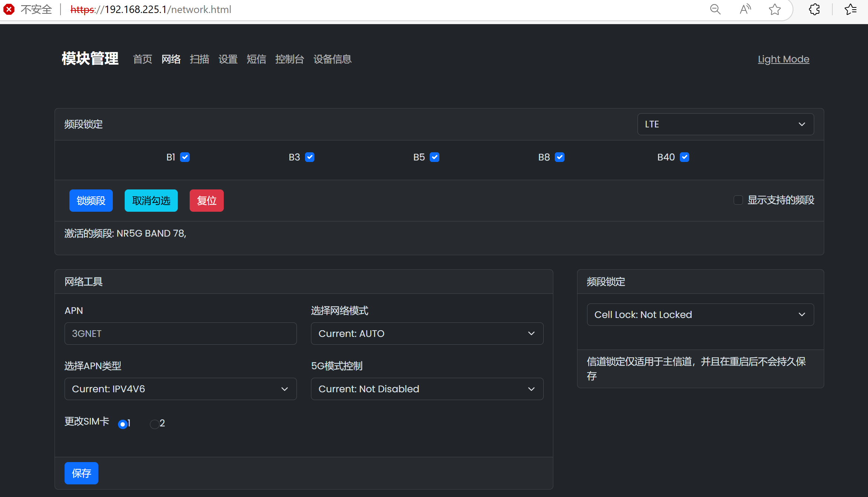Select SIM card 2 radio button
868x497 pixels.
(154, 424)
